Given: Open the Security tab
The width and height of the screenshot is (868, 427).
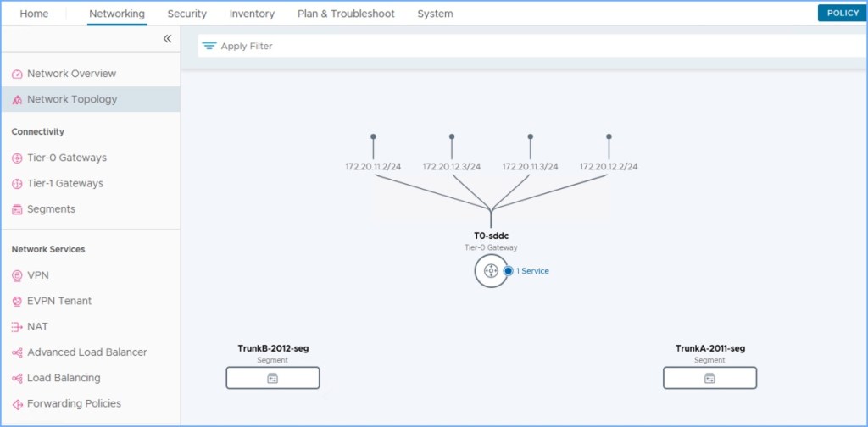Looking at the screenshot, I should click(x=186, y=14).
